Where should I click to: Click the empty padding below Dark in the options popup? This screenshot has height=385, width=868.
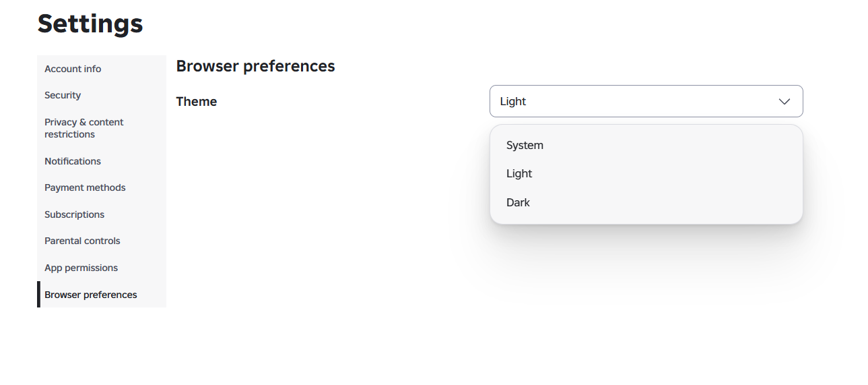coord(646,220)
